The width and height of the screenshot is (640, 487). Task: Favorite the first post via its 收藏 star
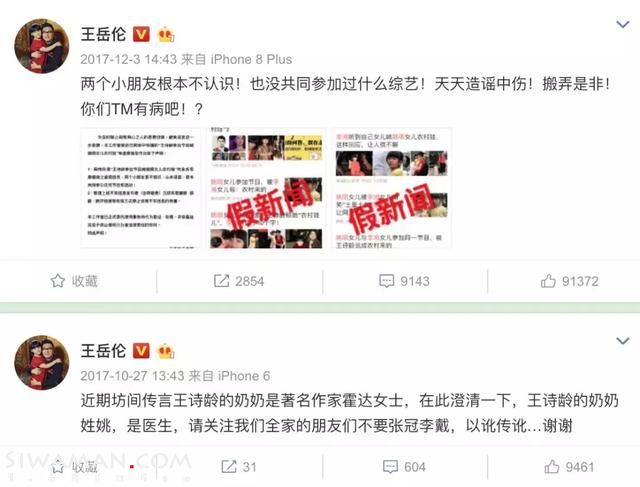74,281
